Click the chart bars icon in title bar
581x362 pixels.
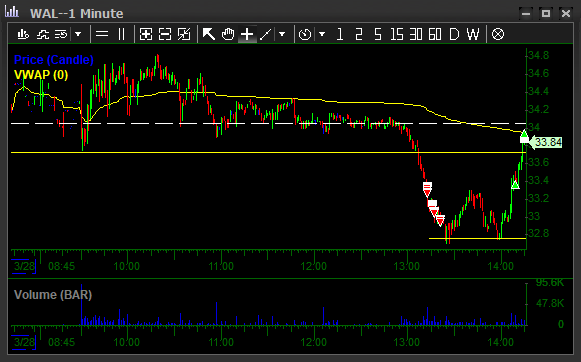pyautogui.click(x=12, y=11)
